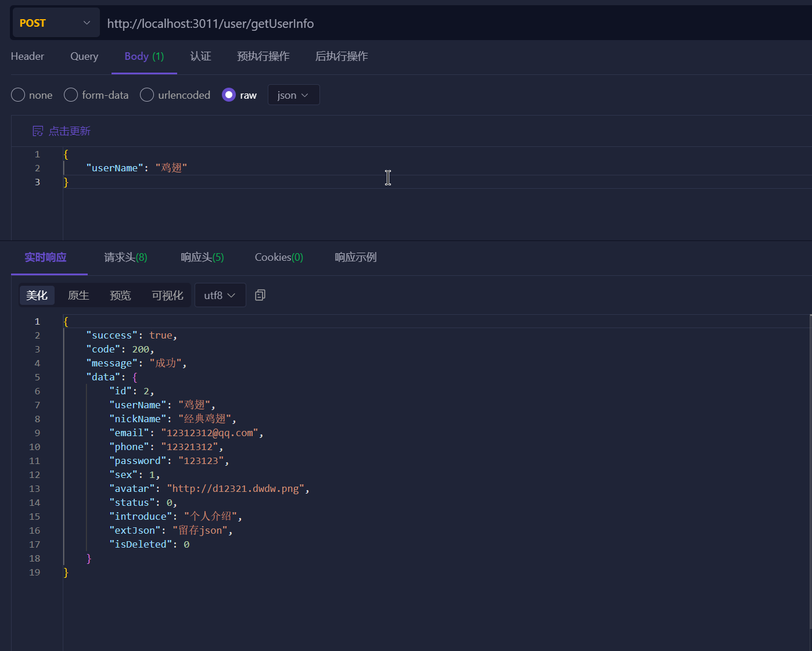Open the 请求头(8) tab
812x651 pixels.
(x=125, y=257)
